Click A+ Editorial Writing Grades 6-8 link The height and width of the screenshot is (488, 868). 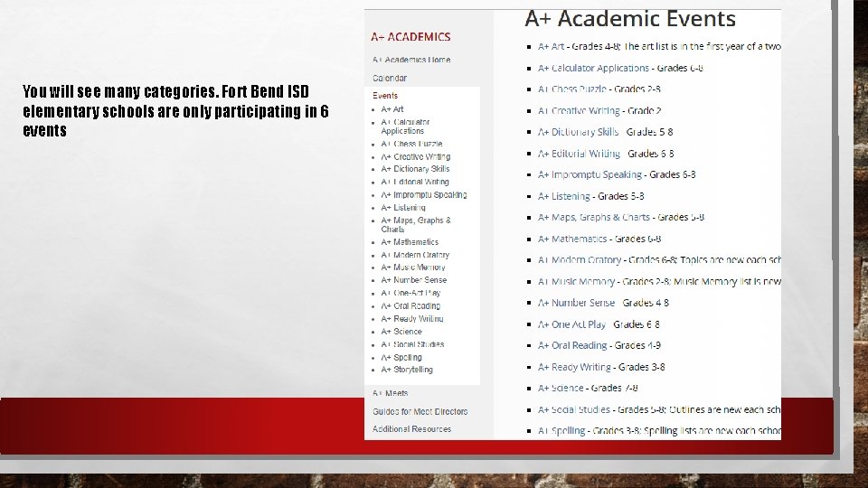(579, 154)
